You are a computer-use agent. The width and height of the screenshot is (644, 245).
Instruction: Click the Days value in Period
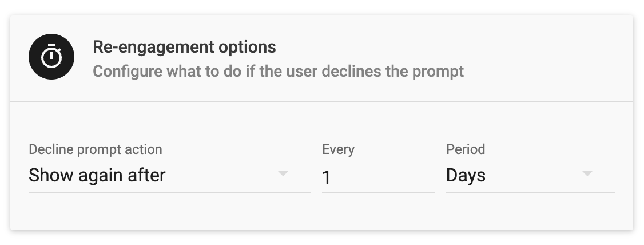(466, 176)
